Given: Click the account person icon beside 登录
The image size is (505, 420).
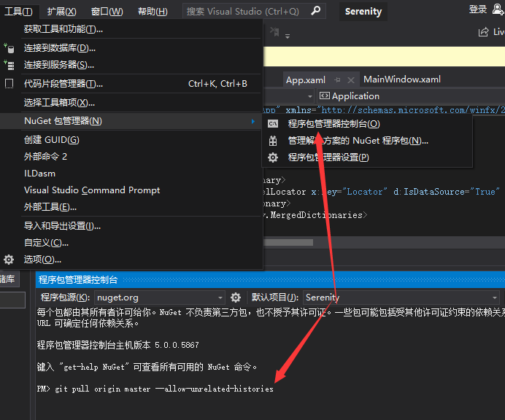Looking at the screenshot, I should [498, 9].
